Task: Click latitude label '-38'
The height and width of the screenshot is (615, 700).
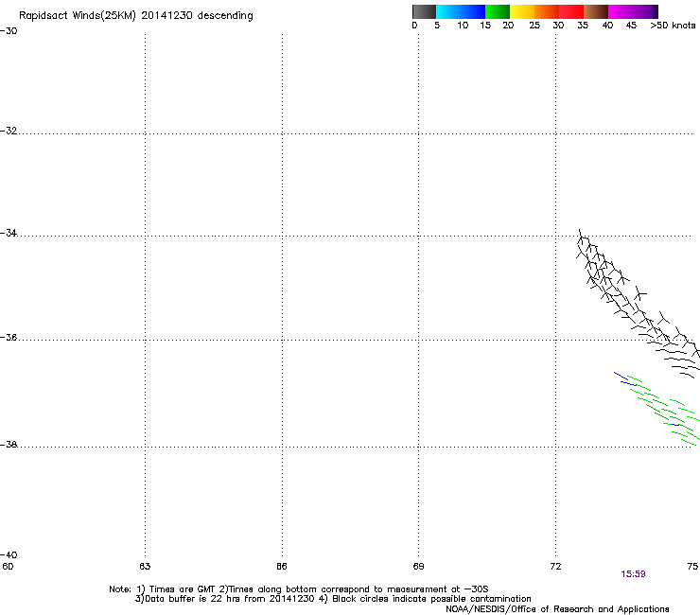Action: pyautogui.click(x=9, y=445)
